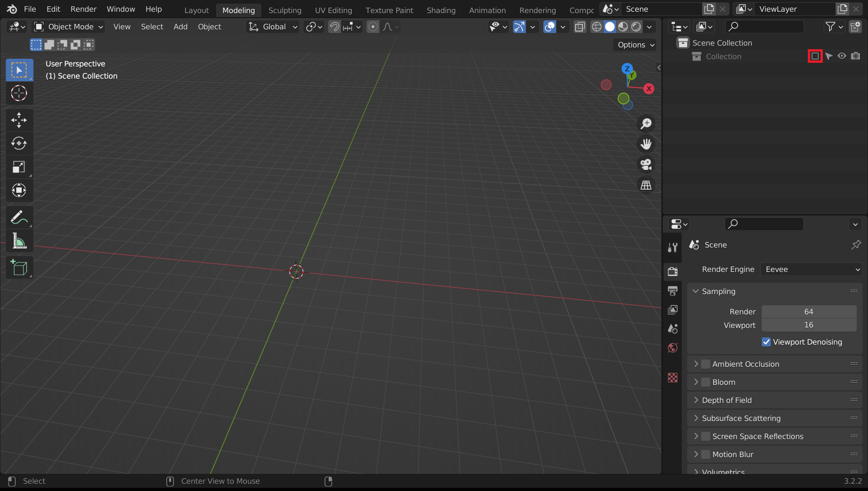This screenshot has width=868, height=491.
Task: Adjust the Render samples value field
Action: point(808,312)
